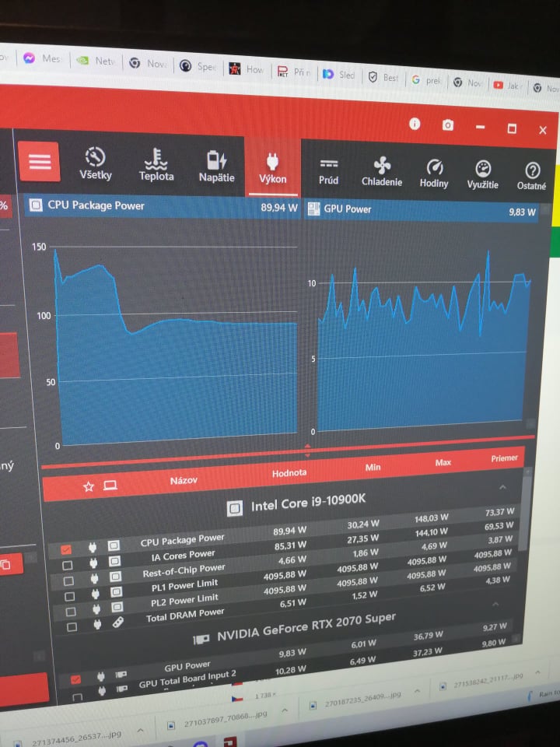
Task: Check the IA Cores Power checkbox
Action: tap(68, 566)
